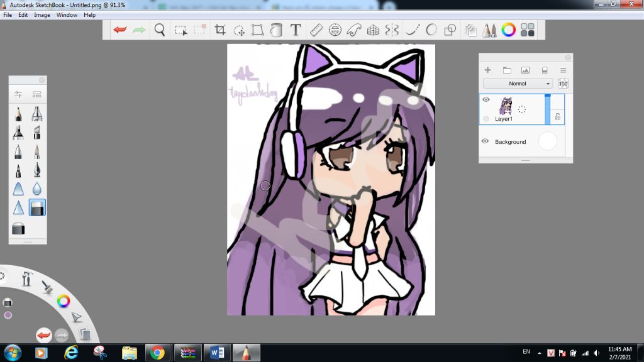Screen dimensions: 644x362
Task: Change the Background layer color circle
Action: point(548,141)
